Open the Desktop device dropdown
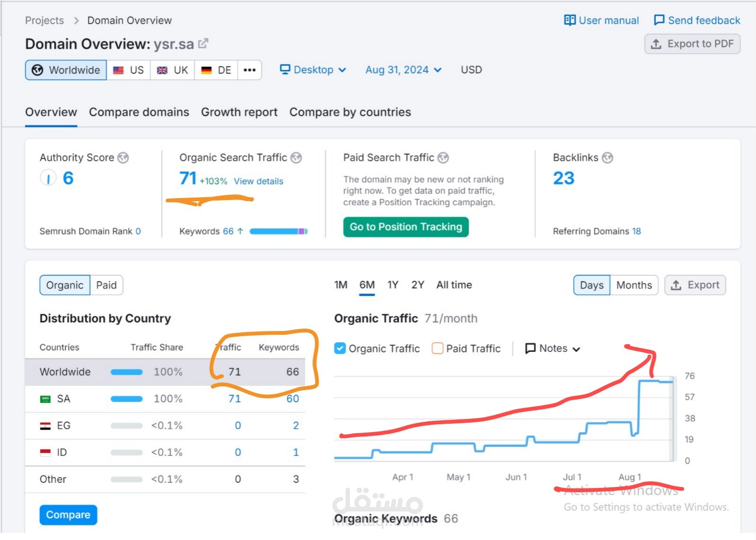 click(x=313, y=70)
